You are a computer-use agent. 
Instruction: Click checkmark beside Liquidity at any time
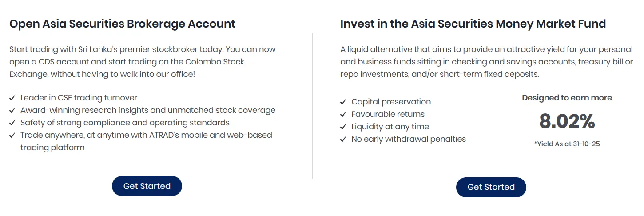point(343,127)
